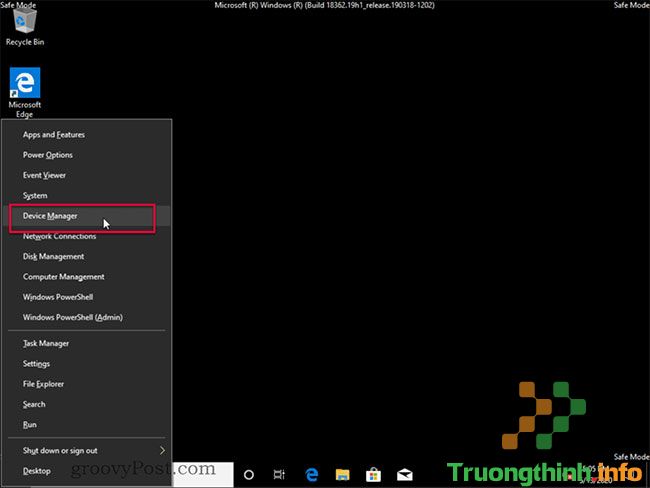
Task: Click the taskbar search box
Action: pos(203,475)
